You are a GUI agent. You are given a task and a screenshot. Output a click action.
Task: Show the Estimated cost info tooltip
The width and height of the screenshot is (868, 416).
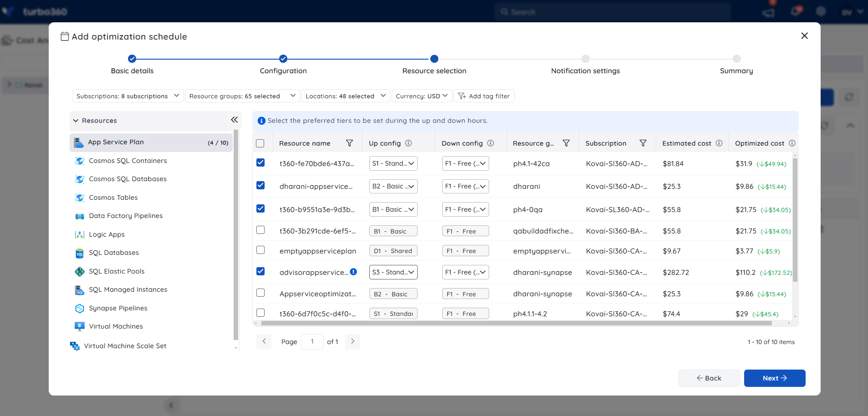click(719, 143)
